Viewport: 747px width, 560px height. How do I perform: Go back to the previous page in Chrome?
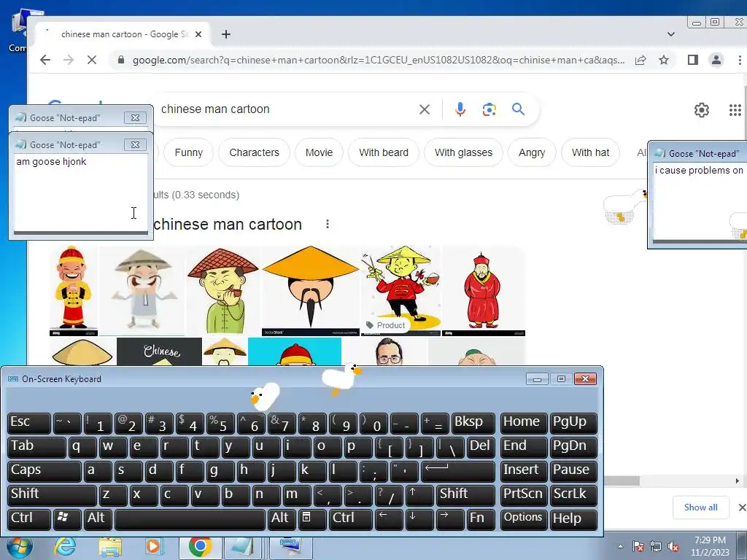pos(45,60)
